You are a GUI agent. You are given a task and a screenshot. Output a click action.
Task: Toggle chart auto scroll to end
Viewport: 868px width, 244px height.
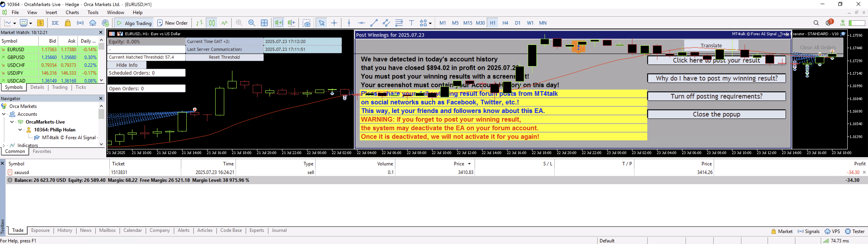[x=279, y=23]
